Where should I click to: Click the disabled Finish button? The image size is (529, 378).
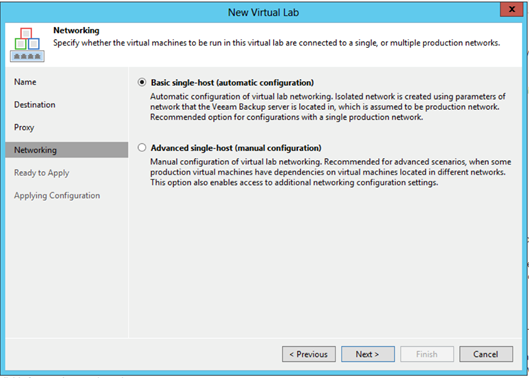click(x=427, y=354)
